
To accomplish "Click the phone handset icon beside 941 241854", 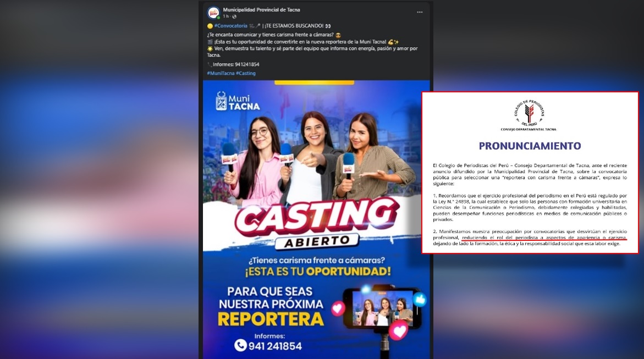I will (x=240, y=345).
